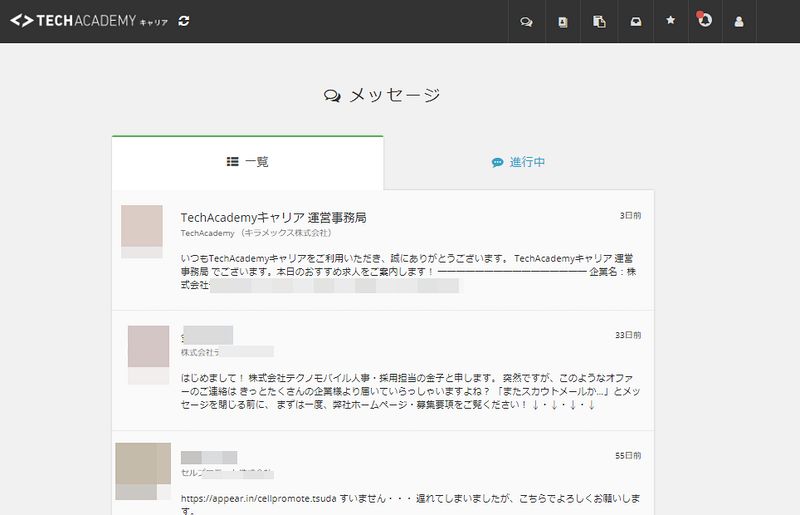The height and width of the screenshot is (515, 800).
Task: Open the inbox tray icon in header
Action: pos(636,21)
